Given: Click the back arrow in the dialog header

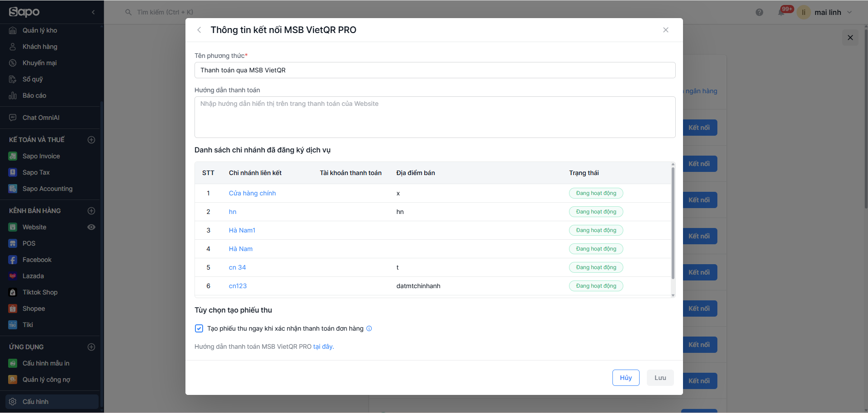Looking at the screenshot, I should (x=199, y=30).
